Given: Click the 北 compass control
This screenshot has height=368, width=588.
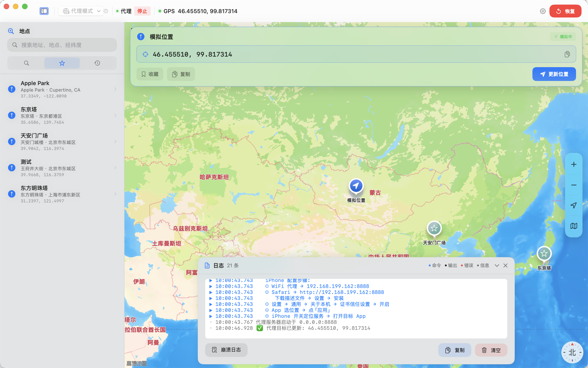Looking at the screenshot, I should [x=572, y=352].
